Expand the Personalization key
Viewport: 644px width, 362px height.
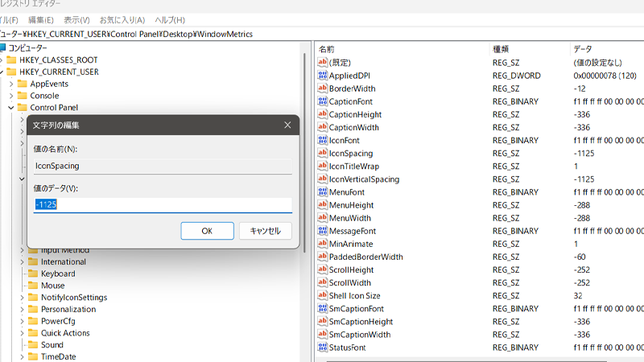[x=22, y=310]
